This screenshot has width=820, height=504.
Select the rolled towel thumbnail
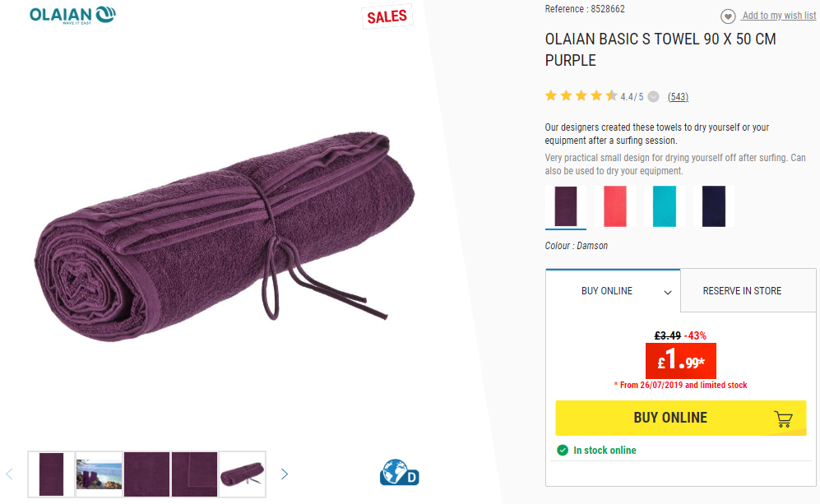(242, 474)
